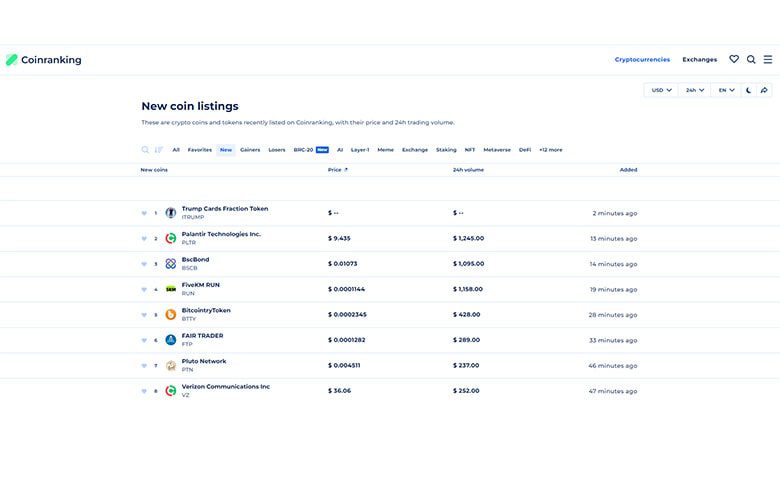Expand the +12 more categories
Image resolution: width=780 pixels, height=480 pixels.
[x=551, y=150]
